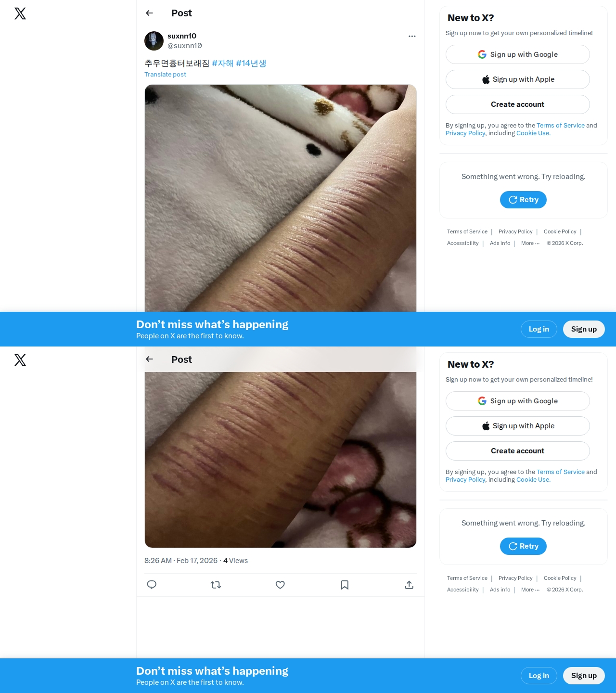Open the share post icon
616x693 pixels.
tap(409, 585)
